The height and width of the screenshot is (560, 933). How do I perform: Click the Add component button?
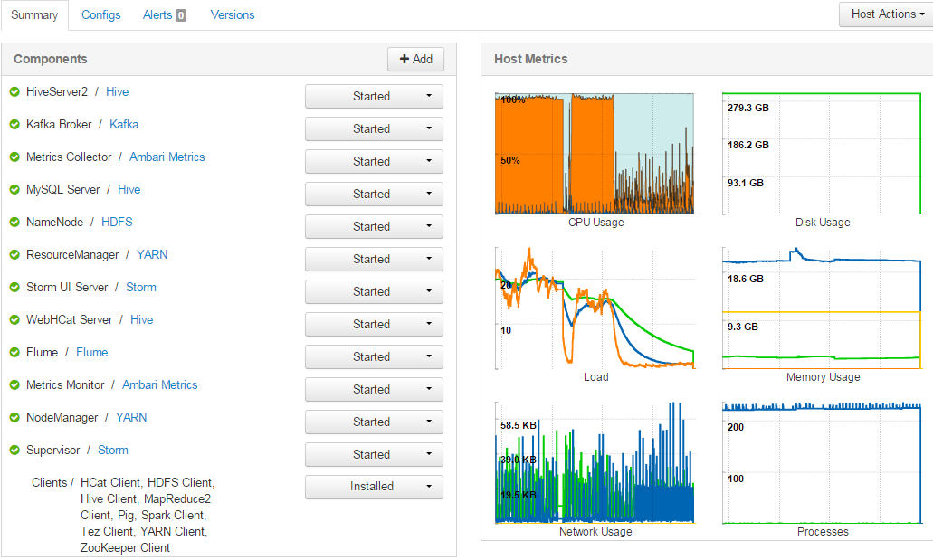pyautogui.click(x=415, y=59)
